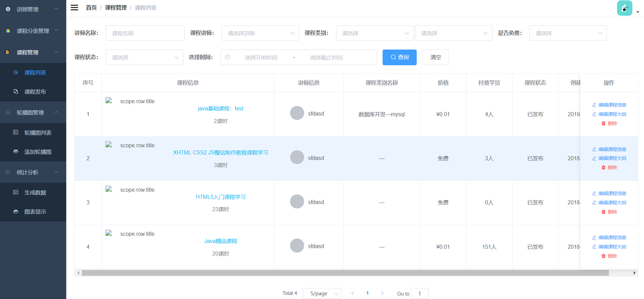Open 图表显示 in the sidebar

pyautogui.click(x=33, y=212)
